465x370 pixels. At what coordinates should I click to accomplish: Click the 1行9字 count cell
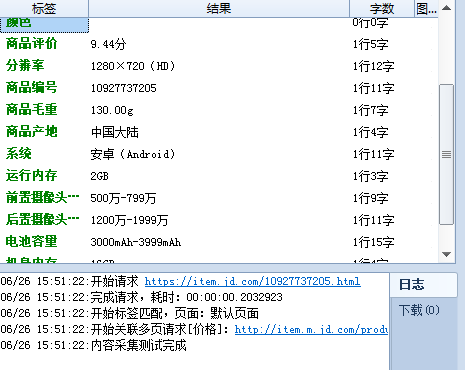371,198
